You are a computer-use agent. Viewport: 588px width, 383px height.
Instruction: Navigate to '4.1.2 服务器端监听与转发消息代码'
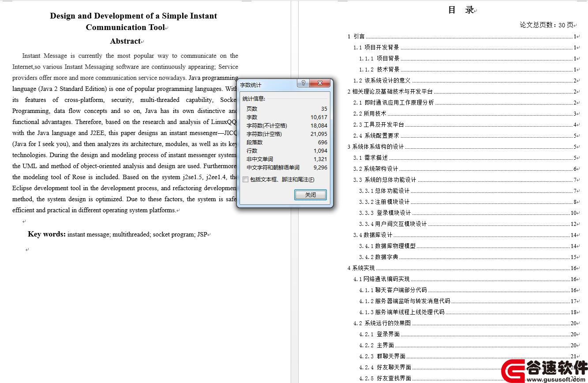(x=468, y=301)
